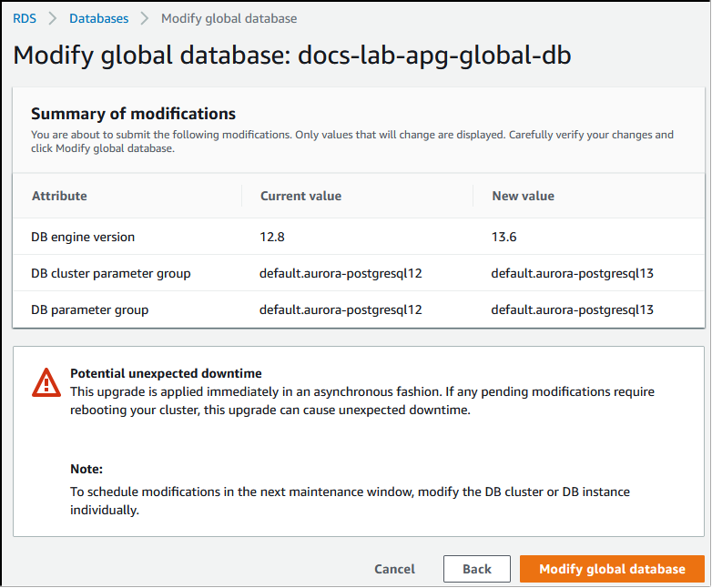Image resolution: width=712 pixels, height=588 pixels.
Task: Select the DB parameter group row label
Action: [x=89, y=309]
